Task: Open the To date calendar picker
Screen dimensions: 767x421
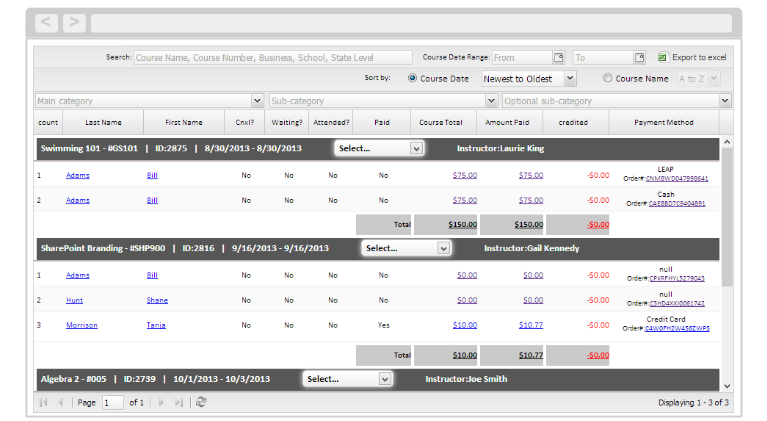Action: coord(639,58)
